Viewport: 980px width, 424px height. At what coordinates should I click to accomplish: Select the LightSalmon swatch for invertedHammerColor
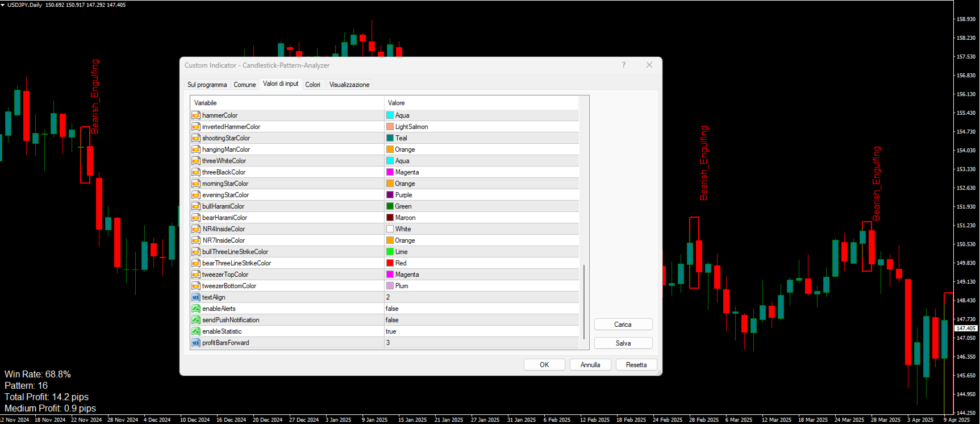click(x=390, y=127)
